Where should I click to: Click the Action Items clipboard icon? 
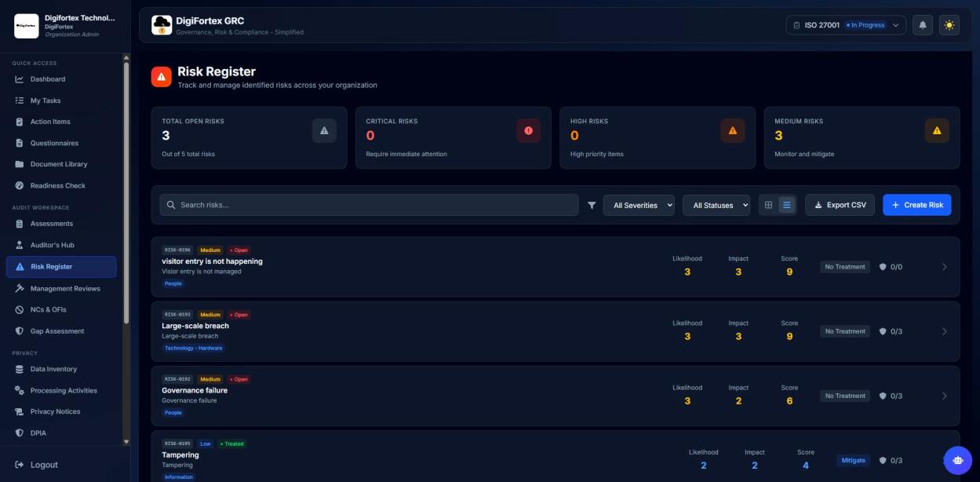[20, 122]
